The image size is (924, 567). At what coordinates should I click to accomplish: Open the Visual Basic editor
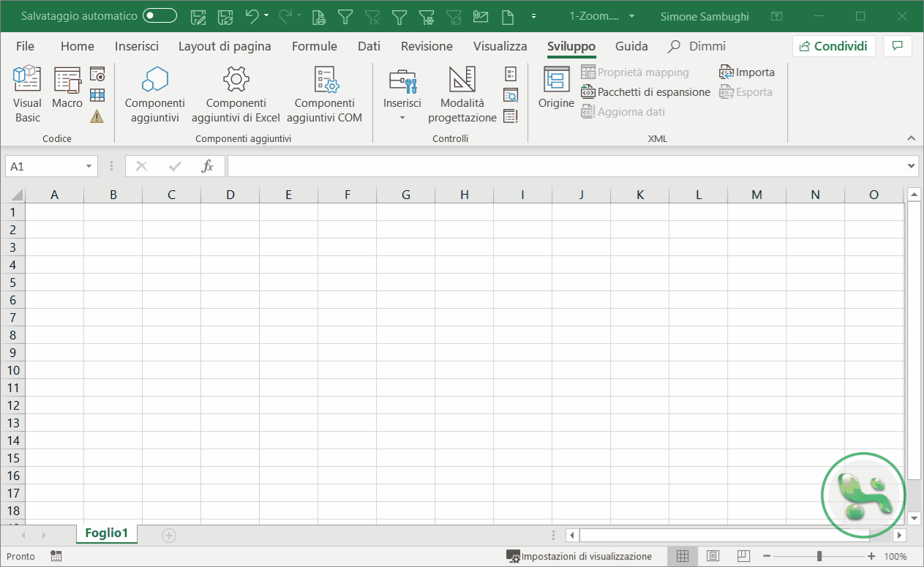(x=27, y=93)
